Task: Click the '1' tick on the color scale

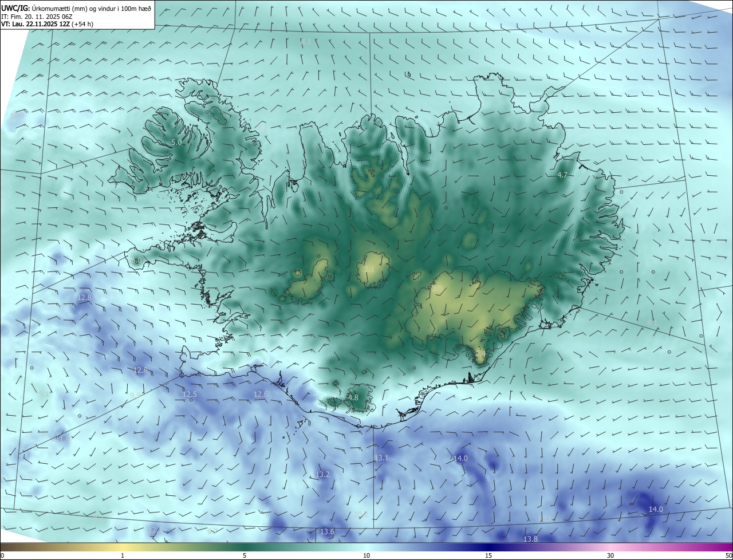Action: point(123,555)
